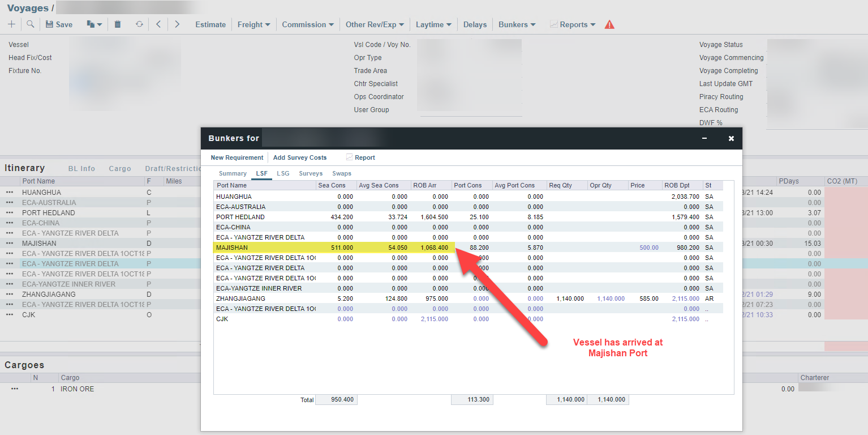Switch to the LSG tab
868x435 pixels.
(x=283, y=173)
